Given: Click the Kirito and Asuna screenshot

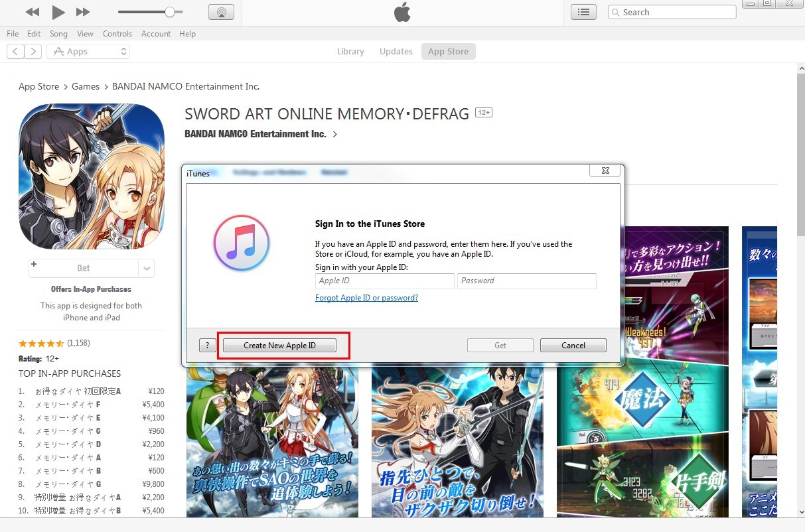Looking at the screenshot, I should pos(272,441).
